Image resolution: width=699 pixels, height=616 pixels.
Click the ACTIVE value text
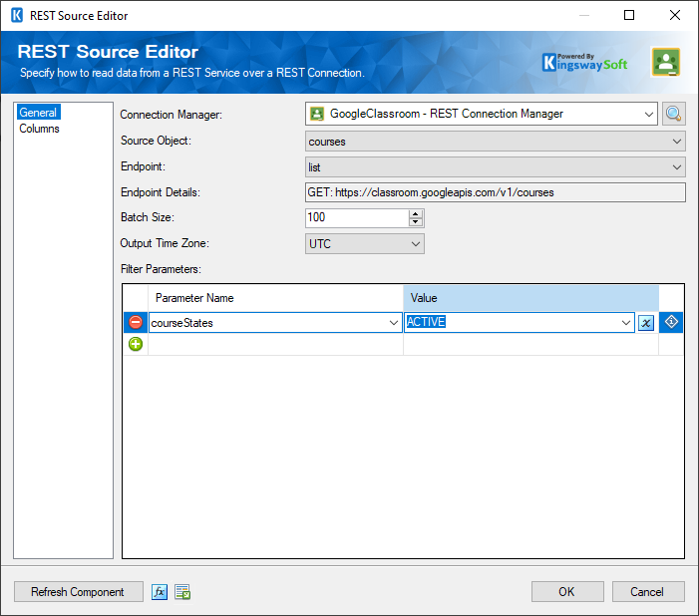tap(426, 322)
